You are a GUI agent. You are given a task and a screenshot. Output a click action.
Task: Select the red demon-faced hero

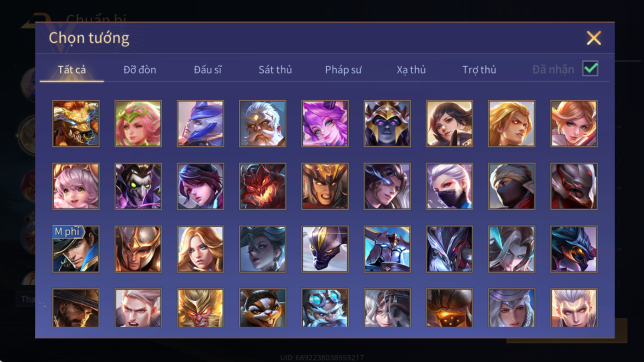tap(263, 186)
